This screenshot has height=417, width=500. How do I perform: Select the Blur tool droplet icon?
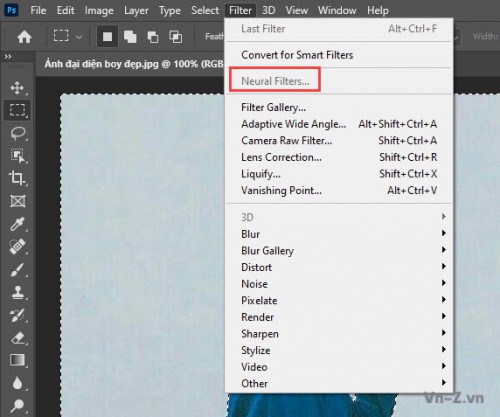click(17, 383)
